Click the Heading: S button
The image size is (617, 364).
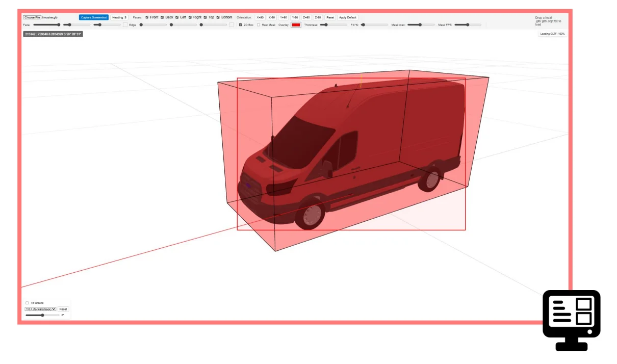[119, 17]
